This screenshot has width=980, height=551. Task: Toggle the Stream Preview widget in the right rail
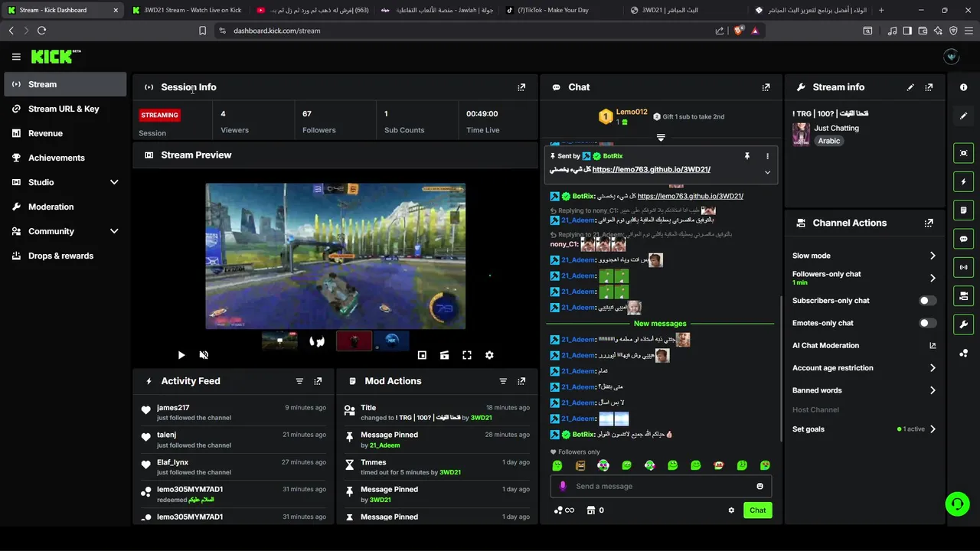click(x=963, y=153)
